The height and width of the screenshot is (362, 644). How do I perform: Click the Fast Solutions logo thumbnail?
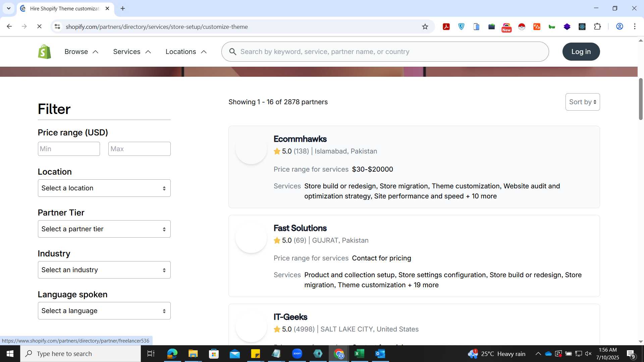[251, 237]
